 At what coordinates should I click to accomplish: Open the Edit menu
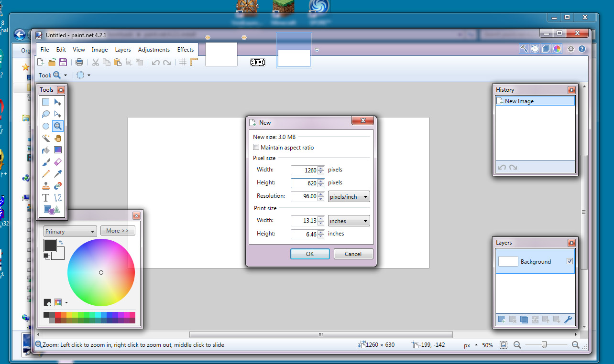[61, 49]
